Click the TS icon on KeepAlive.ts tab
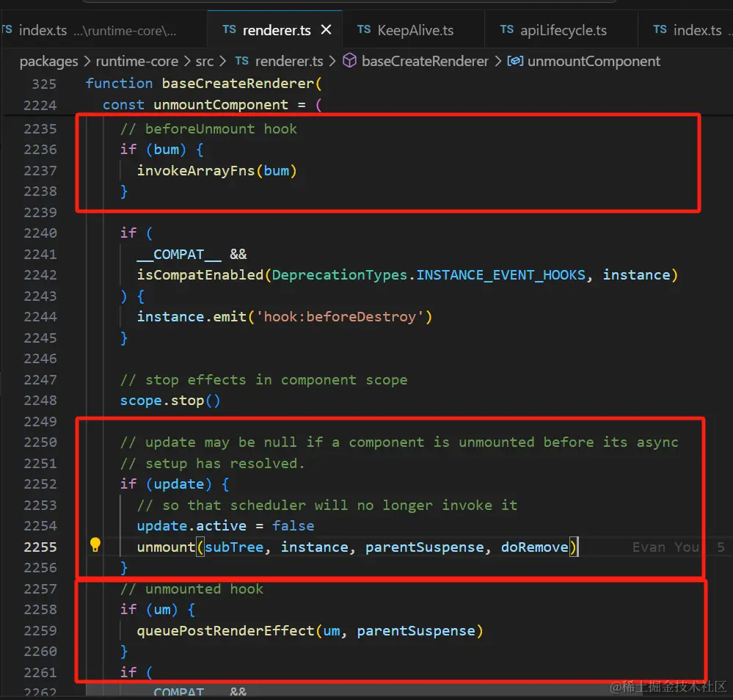Viewport: 733px width, 700px height. click(x=364, y=30)
